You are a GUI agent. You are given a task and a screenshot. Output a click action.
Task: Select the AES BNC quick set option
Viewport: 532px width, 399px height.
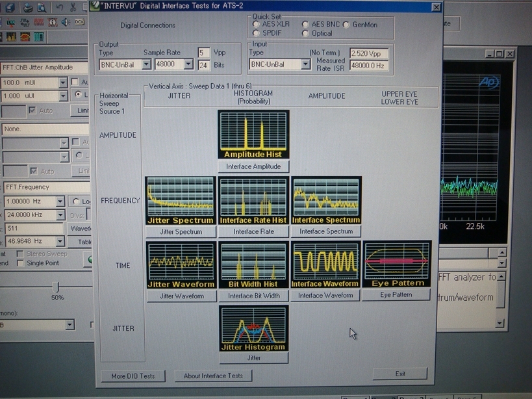point(305,25)
